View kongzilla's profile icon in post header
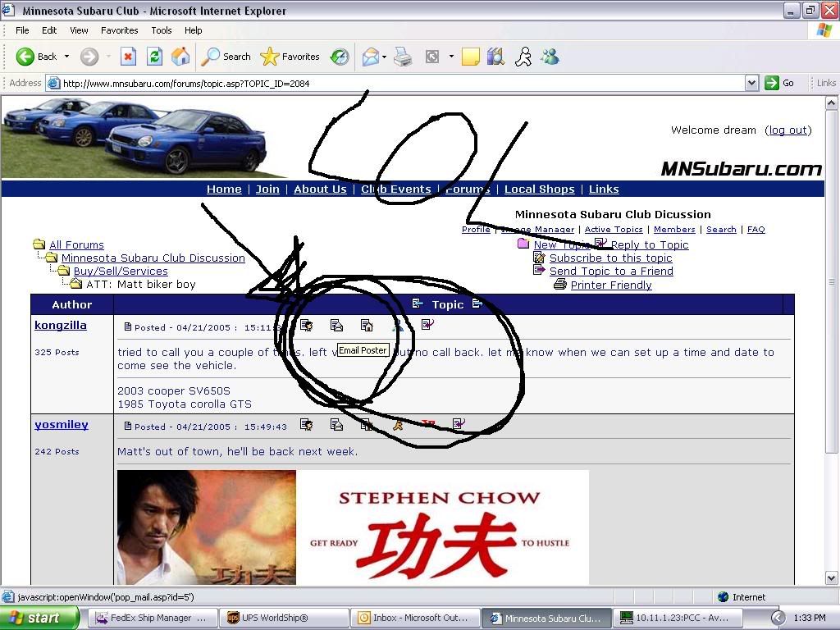The width and height of the screenshot is (840, 630). [x=307, y=325]
